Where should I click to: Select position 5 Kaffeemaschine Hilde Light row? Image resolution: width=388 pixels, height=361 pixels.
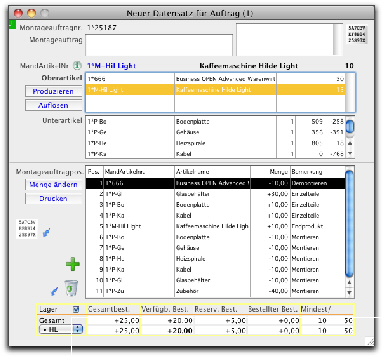click(215, 226)
